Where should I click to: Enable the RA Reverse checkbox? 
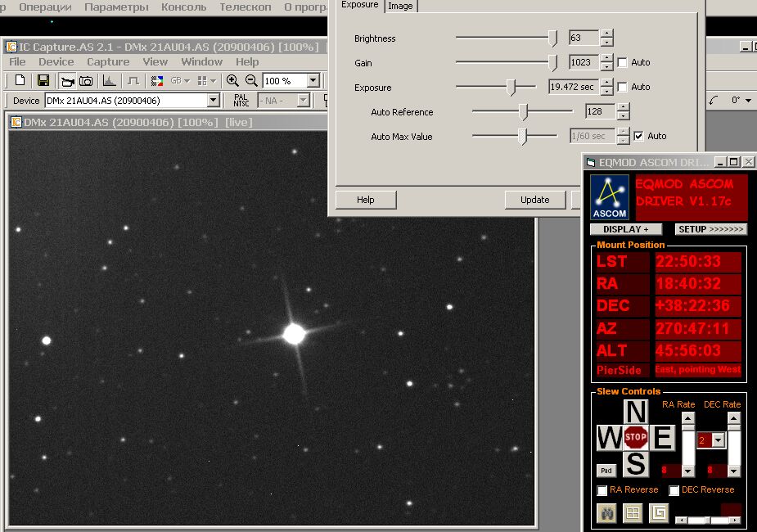(x=602, y=490)
